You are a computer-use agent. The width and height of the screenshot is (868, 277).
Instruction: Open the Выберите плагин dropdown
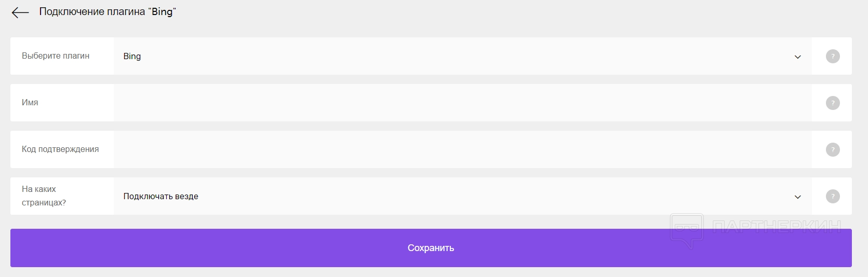462,56
